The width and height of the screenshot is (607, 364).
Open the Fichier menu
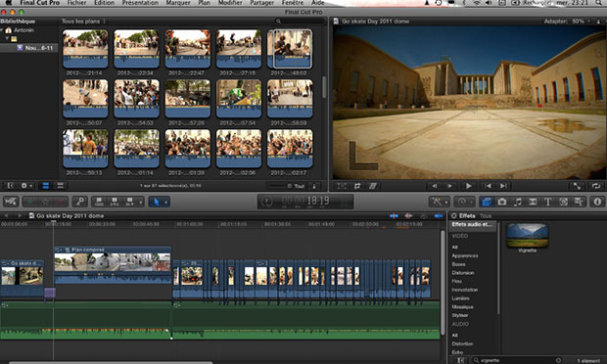point(76,3)
